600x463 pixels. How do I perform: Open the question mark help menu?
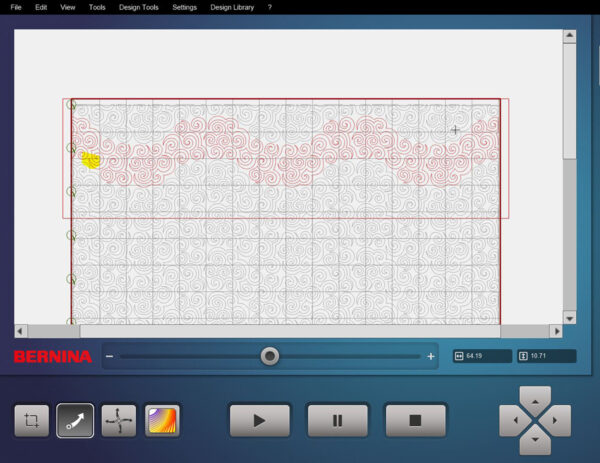(x=270, y=7)
